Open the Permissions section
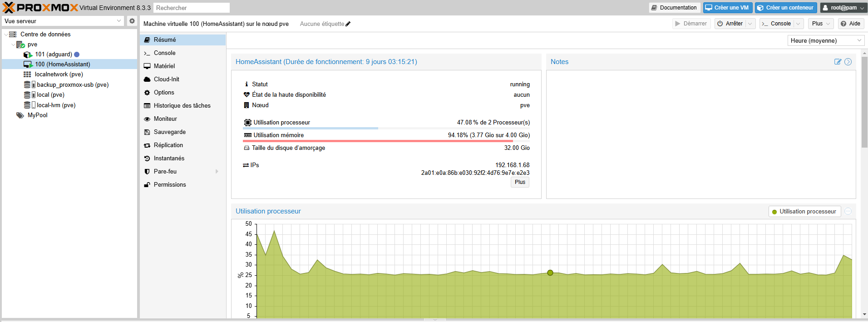Viewport: 868px width, 322px height. tap(182, 185)
